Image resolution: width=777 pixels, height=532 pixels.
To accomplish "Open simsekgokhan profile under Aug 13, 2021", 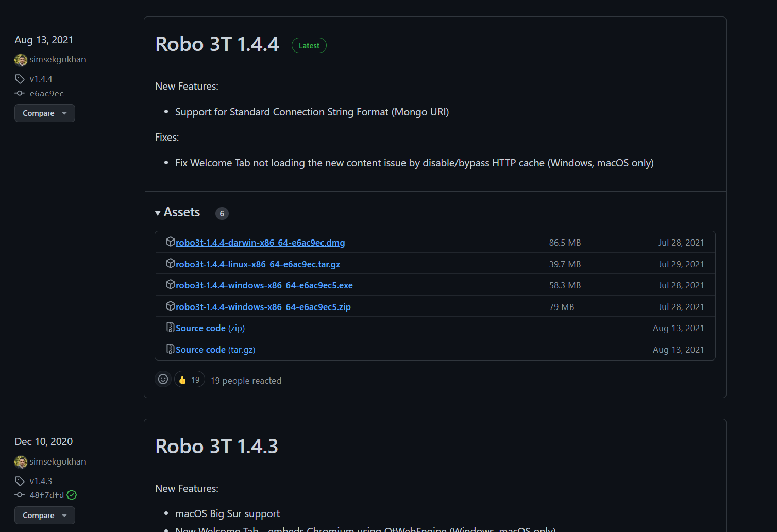I will [x=58, y=60].
